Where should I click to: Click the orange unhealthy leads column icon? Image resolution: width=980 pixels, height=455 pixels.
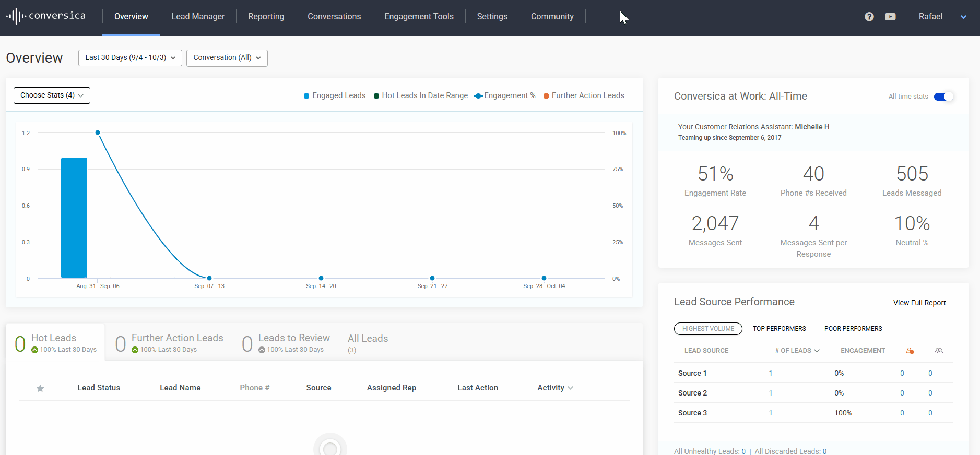[910, 351]
